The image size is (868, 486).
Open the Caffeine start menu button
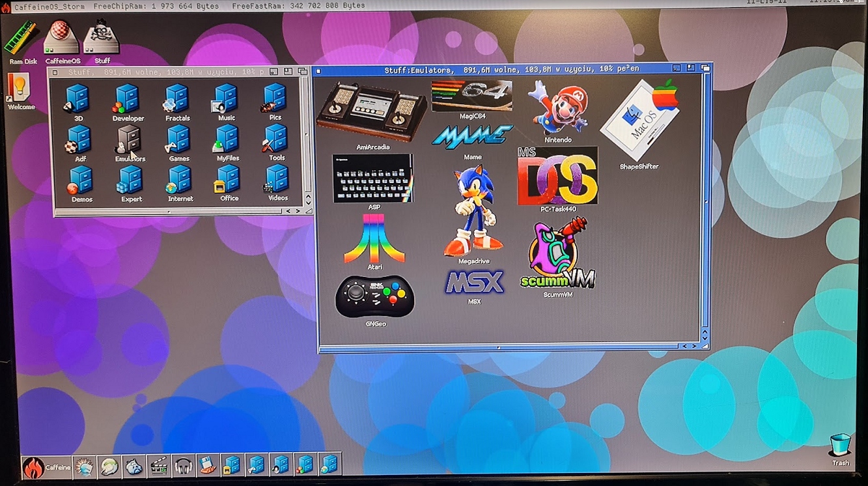click(x=46, y=466)
